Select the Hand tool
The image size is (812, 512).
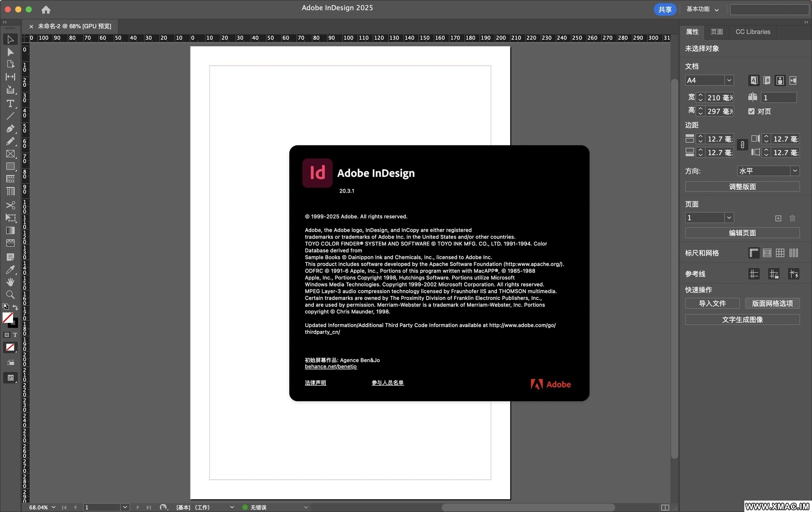point(11,282)
